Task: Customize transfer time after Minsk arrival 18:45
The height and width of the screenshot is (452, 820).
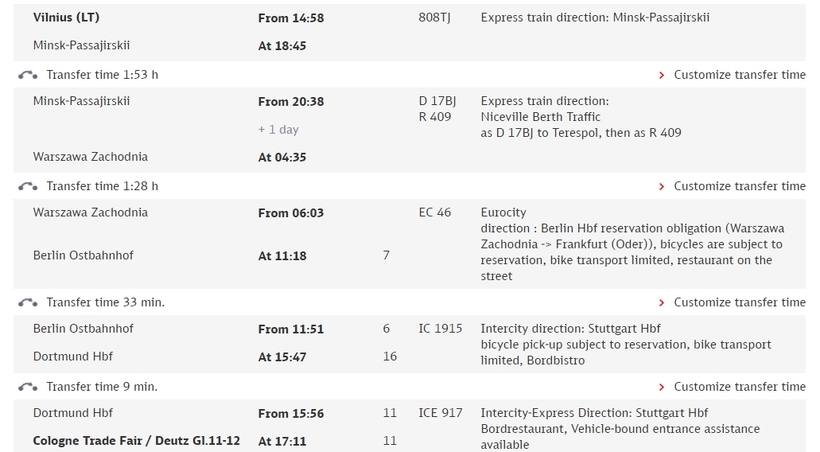Action: coord(739,75)
